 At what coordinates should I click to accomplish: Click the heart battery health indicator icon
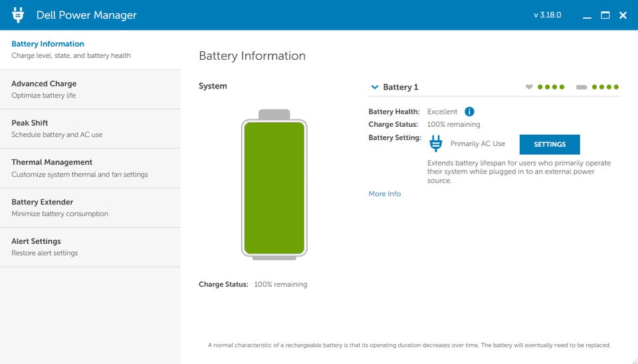tap(529, 86)
